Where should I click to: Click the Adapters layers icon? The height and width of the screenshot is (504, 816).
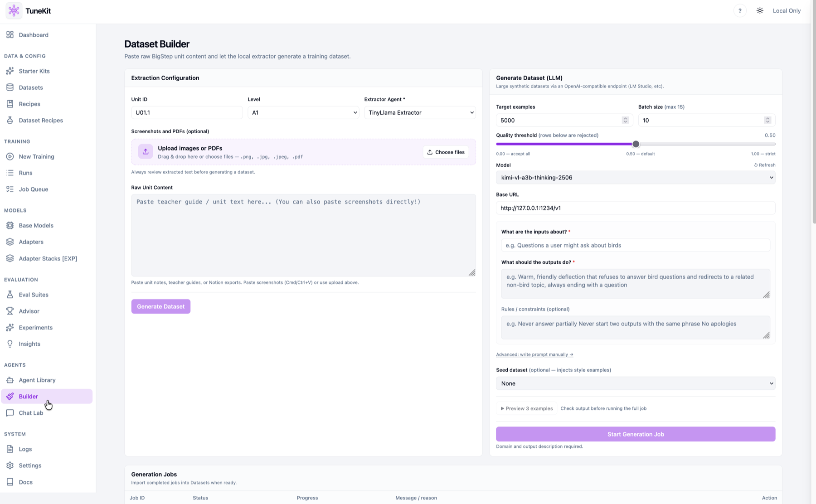(x=10, y=242)
